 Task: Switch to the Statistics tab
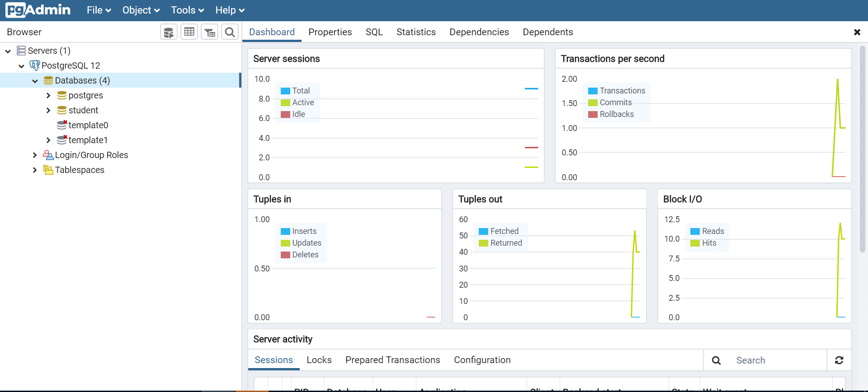coord(416,32)
